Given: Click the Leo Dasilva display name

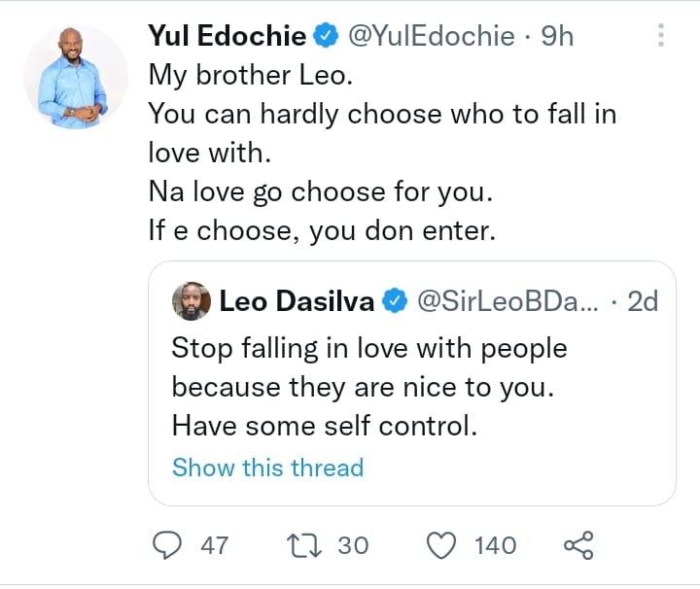Looking at the screenshot, I should tap(297, 302).
